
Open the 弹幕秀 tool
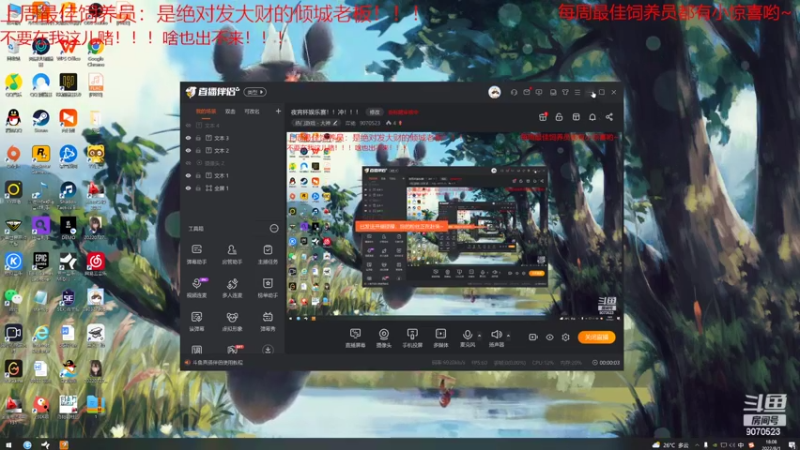click(267, 321)
